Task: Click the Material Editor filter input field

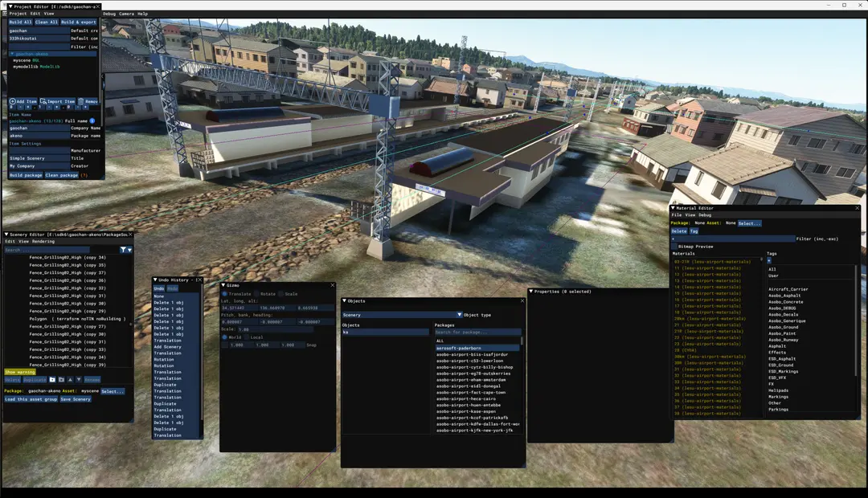Action: [733, 239]
